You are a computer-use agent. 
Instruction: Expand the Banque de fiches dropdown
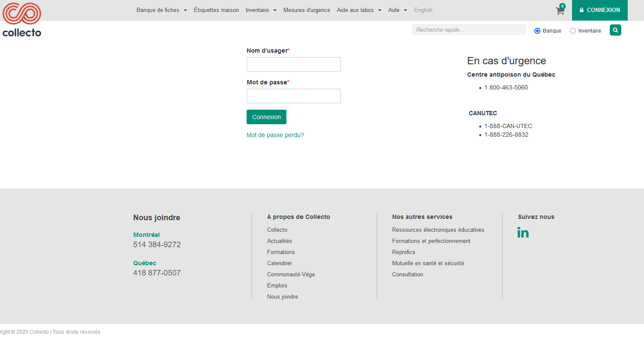[x=162, y=10]
